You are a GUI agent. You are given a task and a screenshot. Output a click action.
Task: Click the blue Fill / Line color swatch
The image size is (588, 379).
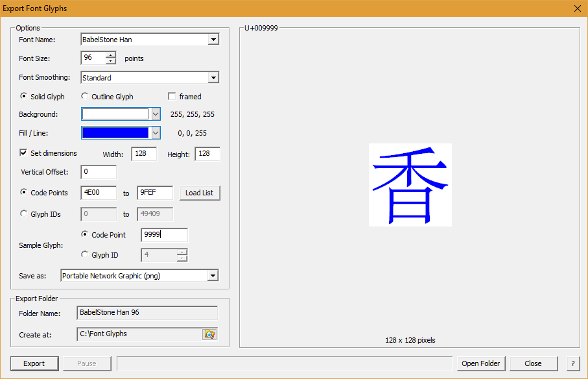click(115, 133)
